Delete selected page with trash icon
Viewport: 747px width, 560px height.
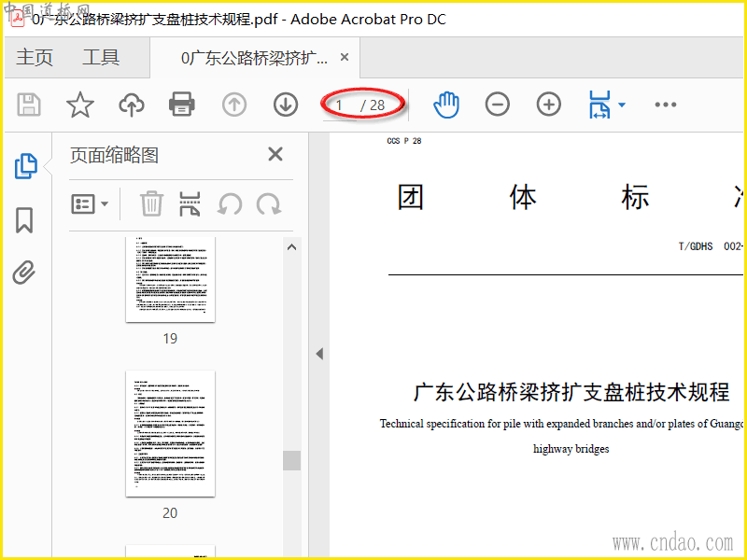(x=151, y=203)
